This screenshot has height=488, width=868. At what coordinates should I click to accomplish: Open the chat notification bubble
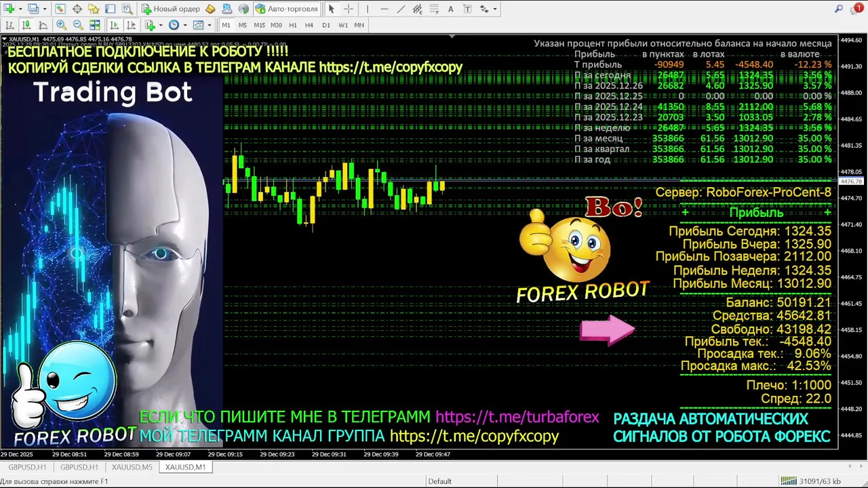pos(857,9)
